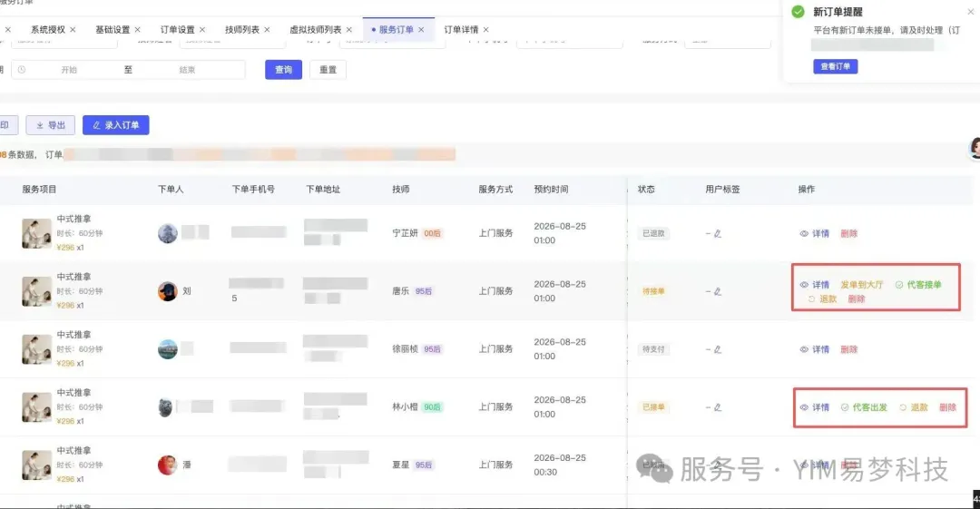Open service thumbnail in 唐乐 row

pyautogui.click(x=36, y=291)
